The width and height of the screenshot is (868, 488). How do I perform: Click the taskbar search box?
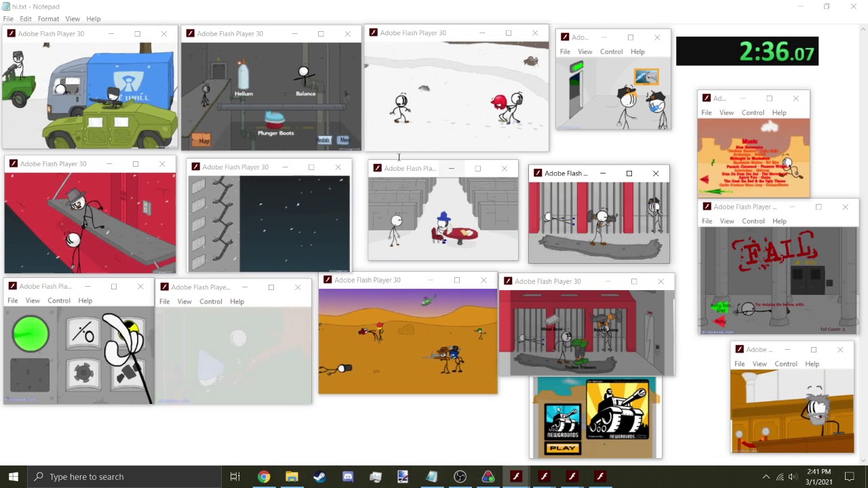(x=124, y=476)
